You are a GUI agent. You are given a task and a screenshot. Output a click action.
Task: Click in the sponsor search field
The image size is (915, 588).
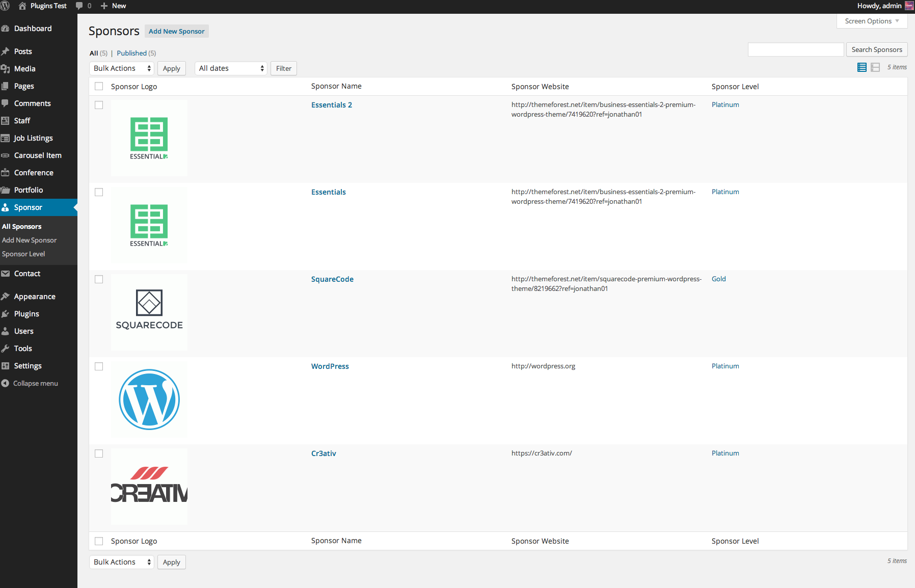[796, 49]
